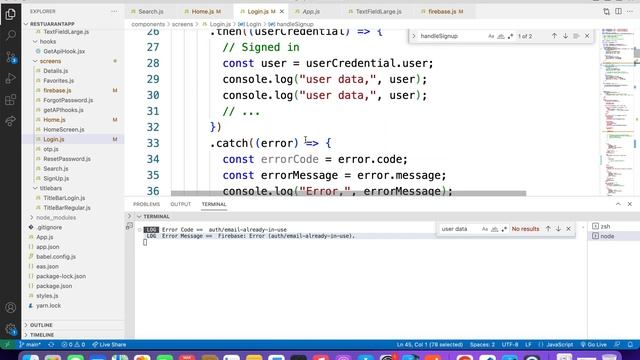Go to previous match in editor find
Viewport: 640px width, 360px height.
pyautogui.click(x=554, y=36)
